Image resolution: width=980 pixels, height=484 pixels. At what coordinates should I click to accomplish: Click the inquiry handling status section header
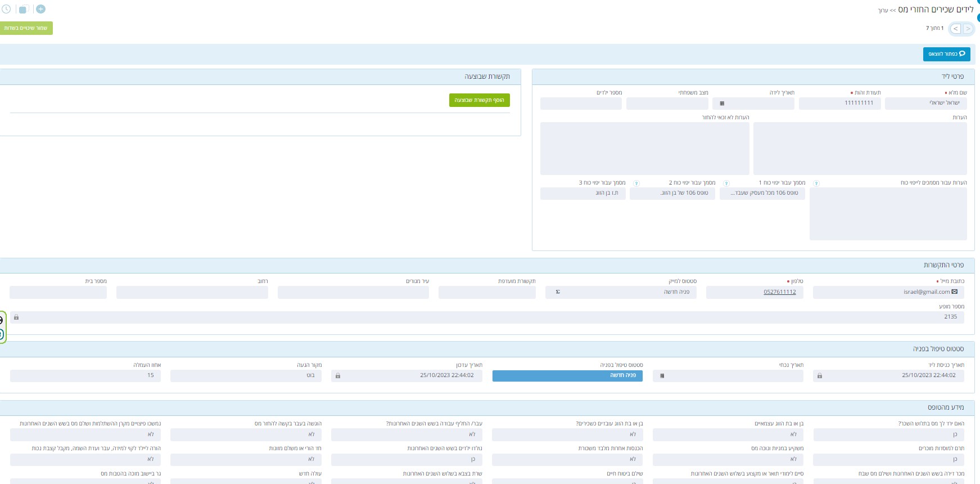[487, 349]
